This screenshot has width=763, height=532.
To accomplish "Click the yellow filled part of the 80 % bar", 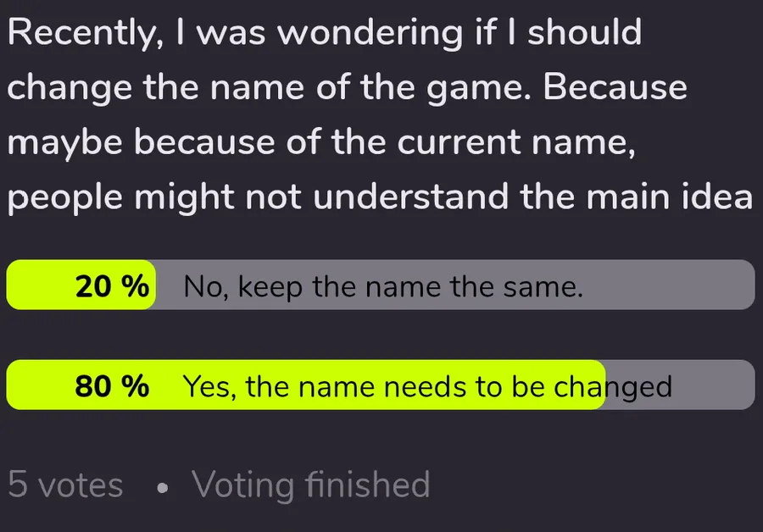I will (x=305, y=385).
